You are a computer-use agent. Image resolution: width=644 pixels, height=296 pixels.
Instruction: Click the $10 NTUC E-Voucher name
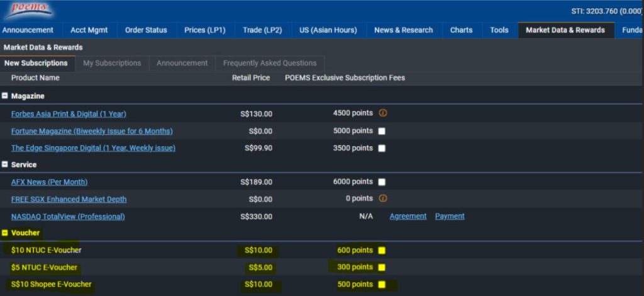(47, 250)
